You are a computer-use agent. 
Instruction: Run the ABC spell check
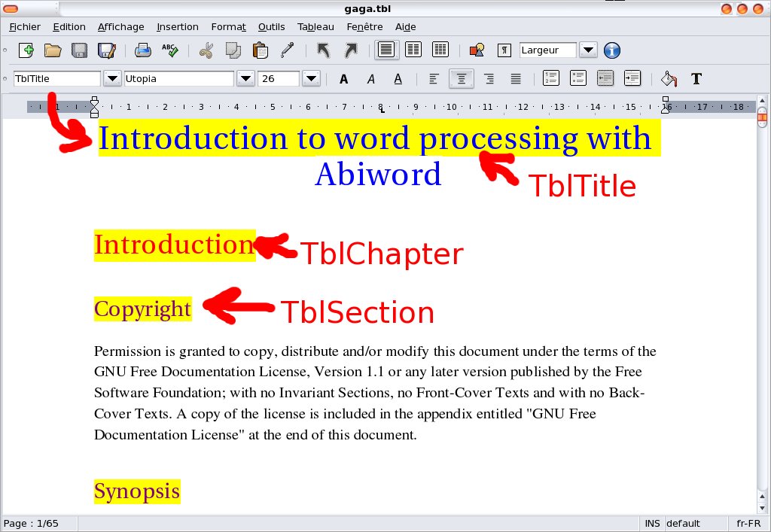coord(170,50)
